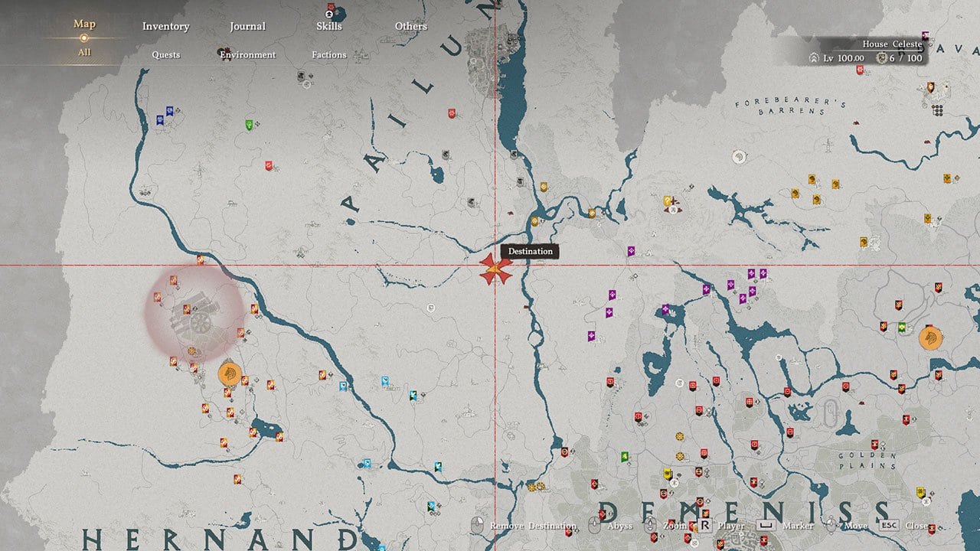
Task: Click the mouse wheel icon beside Zoom
Action: point(651,527)
